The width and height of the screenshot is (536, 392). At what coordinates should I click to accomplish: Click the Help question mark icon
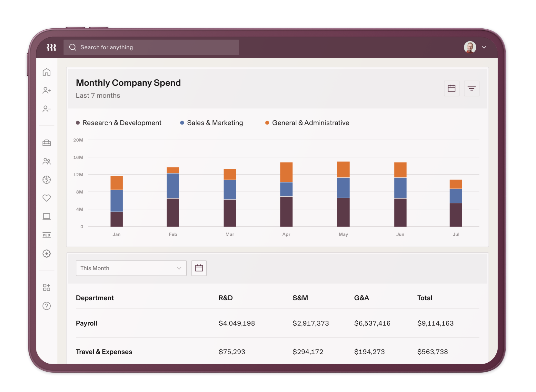click(46, 306)
